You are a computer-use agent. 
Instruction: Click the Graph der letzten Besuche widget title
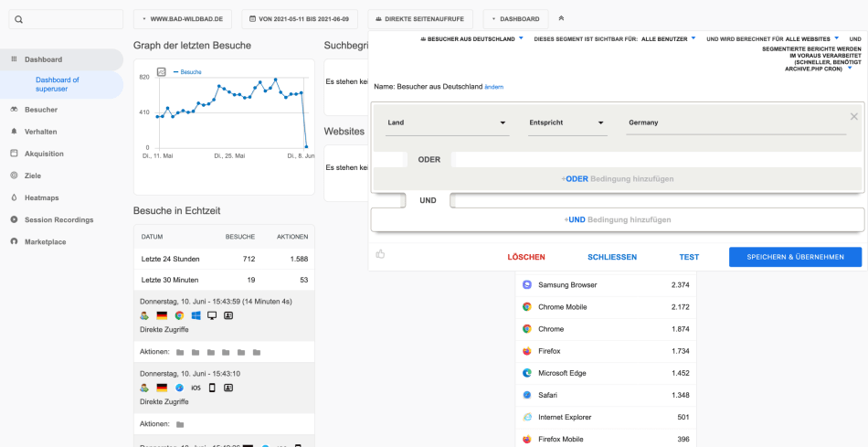[192, 46]
